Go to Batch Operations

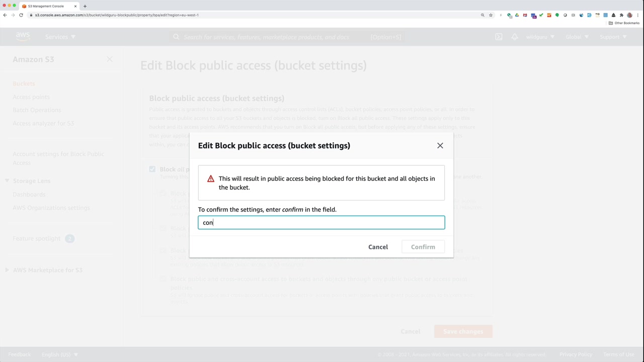pyautogui.click(x=37, y=110)
